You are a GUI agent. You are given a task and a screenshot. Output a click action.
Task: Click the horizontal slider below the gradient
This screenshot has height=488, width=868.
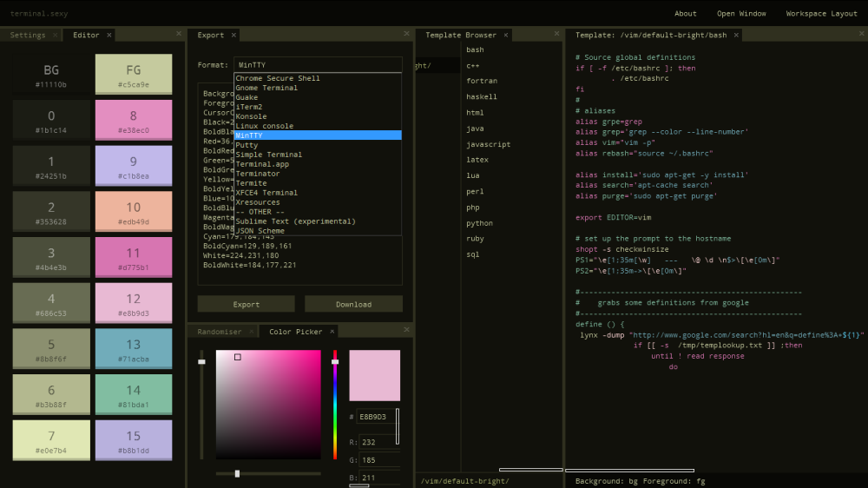tap(268, 473)
